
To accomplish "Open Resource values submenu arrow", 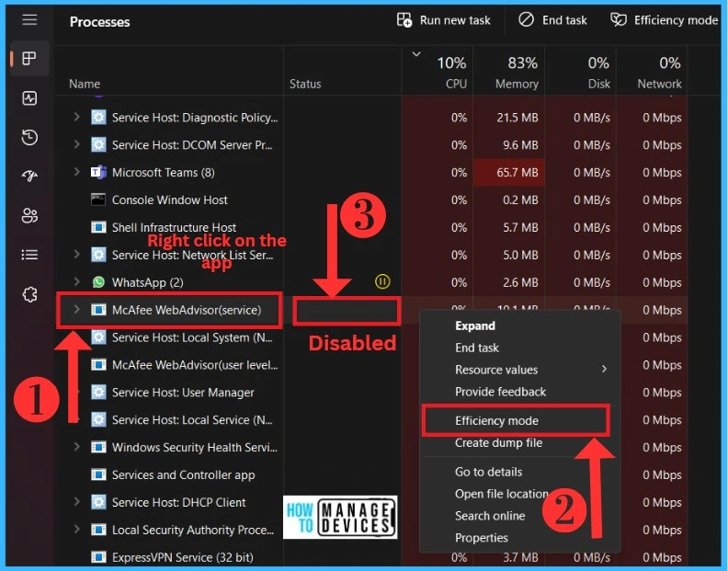I will (604, 369).
